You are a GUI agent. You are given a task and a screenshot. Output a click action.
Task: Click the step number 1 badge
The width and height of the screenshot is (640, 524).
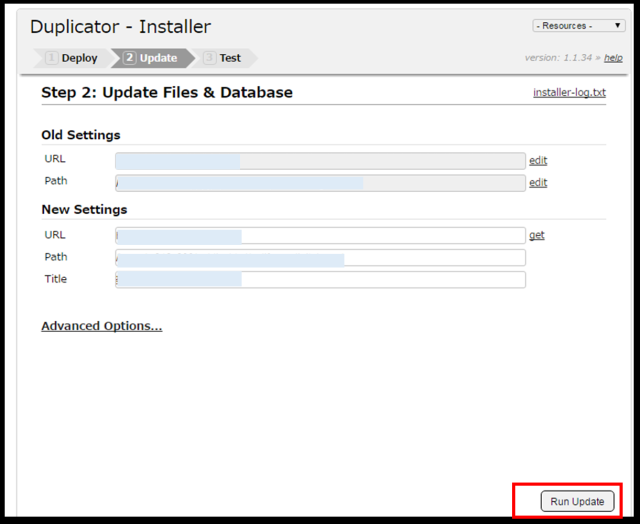click(51, 58)
